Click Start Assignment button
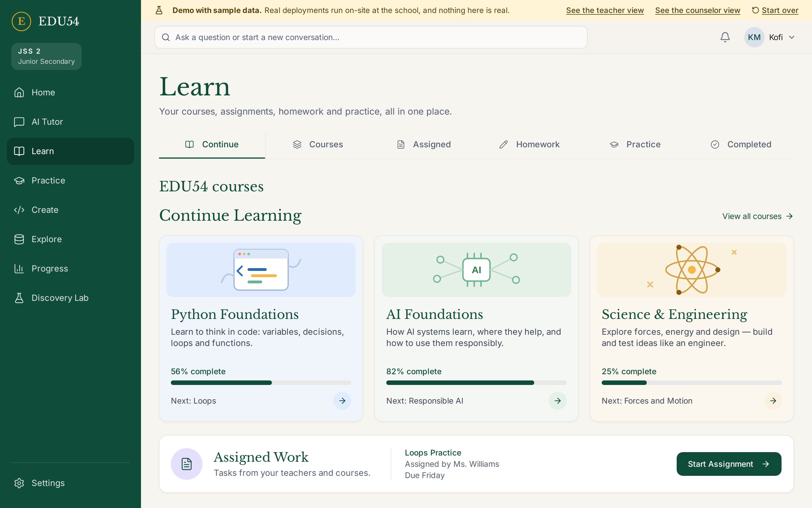812x508 pixels. 729,464
